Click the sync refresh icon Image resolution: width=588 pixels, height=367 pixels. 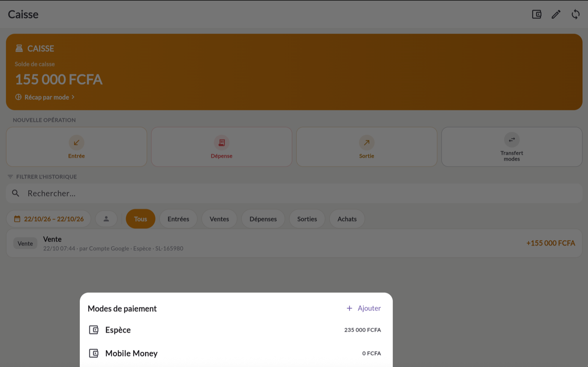[x=575, y=14]
